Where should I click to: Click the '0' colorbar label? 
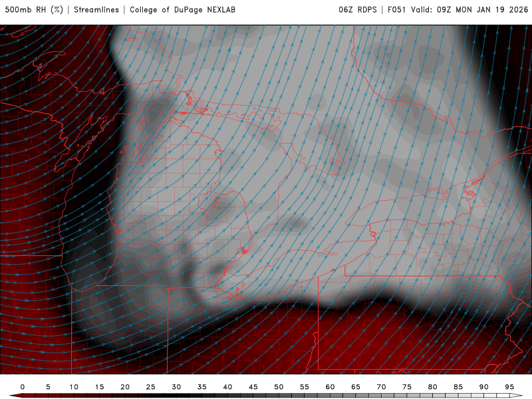tap(23, 387)
